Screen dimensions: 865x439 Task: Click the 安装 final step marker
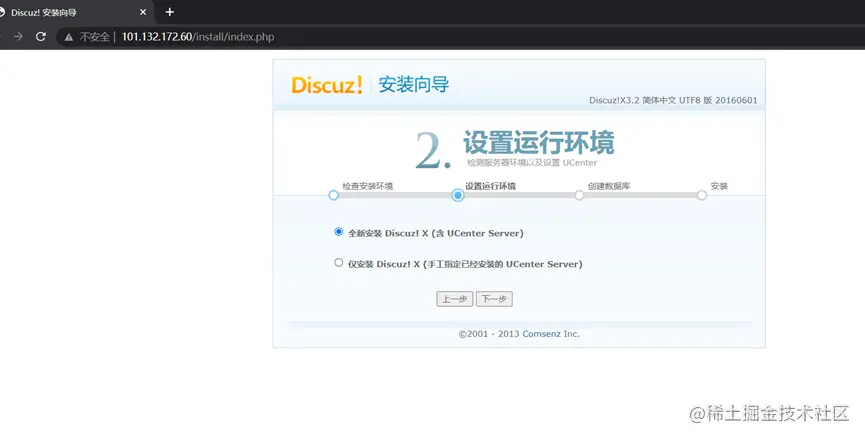702,195
